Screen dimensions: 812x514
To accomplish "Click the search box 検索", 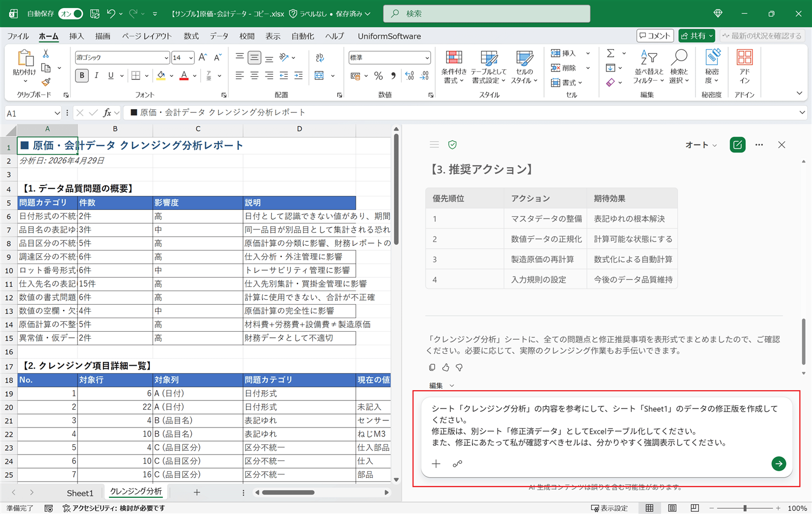I will click(x=487, y=14).
